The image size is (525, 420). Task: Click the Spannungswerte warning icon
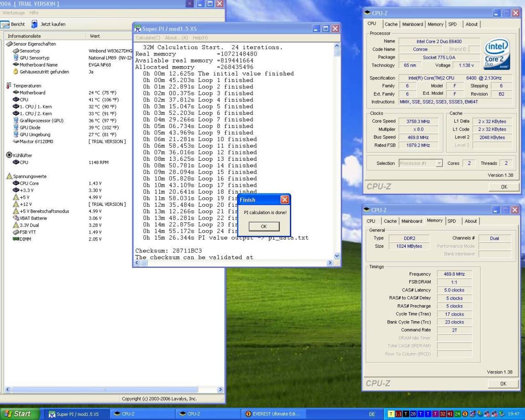click(10, 176)
